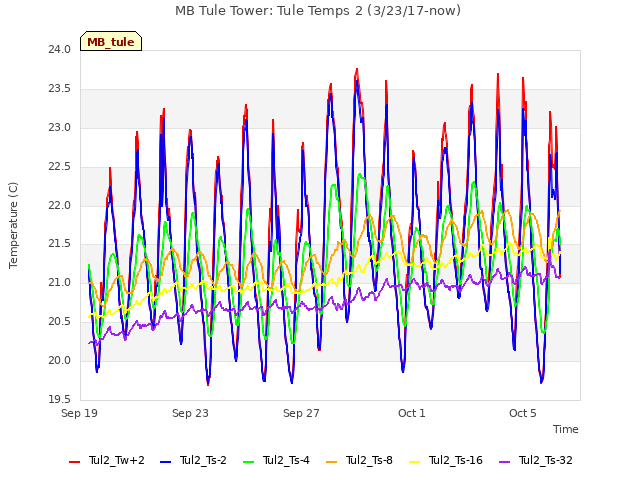This screenshot has width=640, height=480.
Task: Click the Oct 1 x-axis tick label
Action: pyautogui.click(x=412, y=413)
